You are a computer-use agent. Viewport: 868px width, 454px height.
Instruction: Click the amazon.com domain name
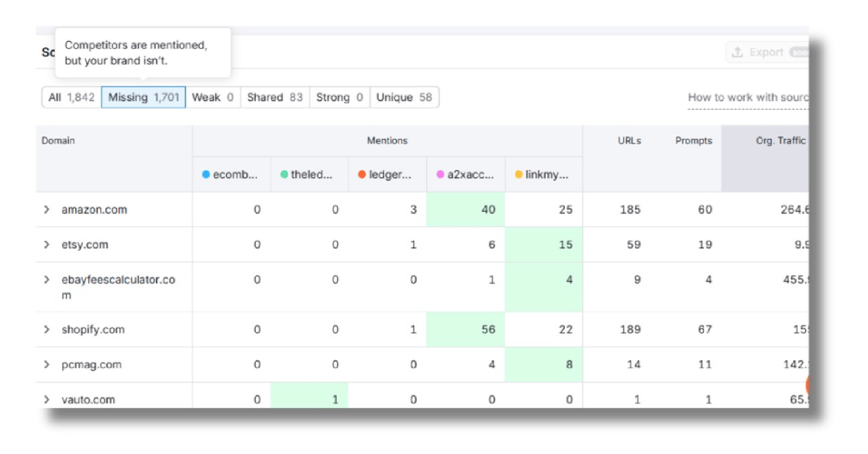coord(94,210)
